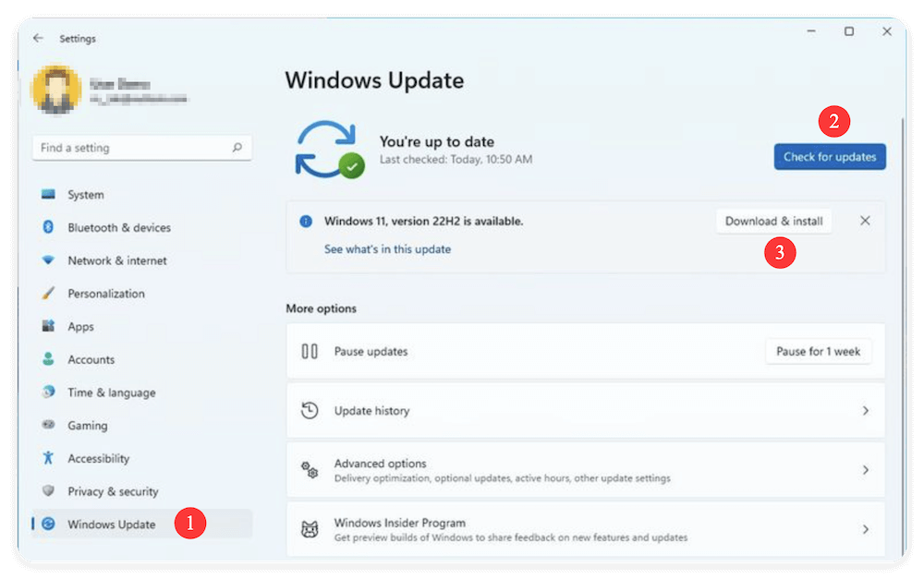Expand Windows Insider Program chevron
The height and width of the screenshot is (579, 924).
tap(865, 529)
